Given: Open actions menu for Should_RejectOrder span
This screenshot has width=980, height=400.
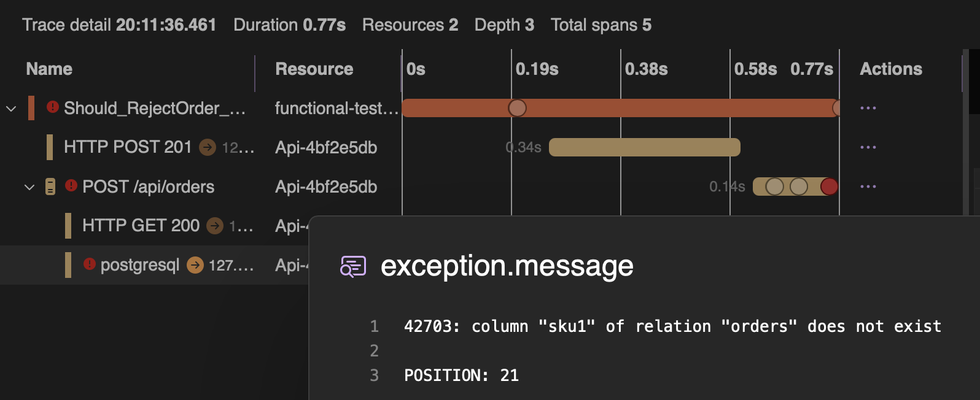Looking at the screenshot, I should point(868,108).
